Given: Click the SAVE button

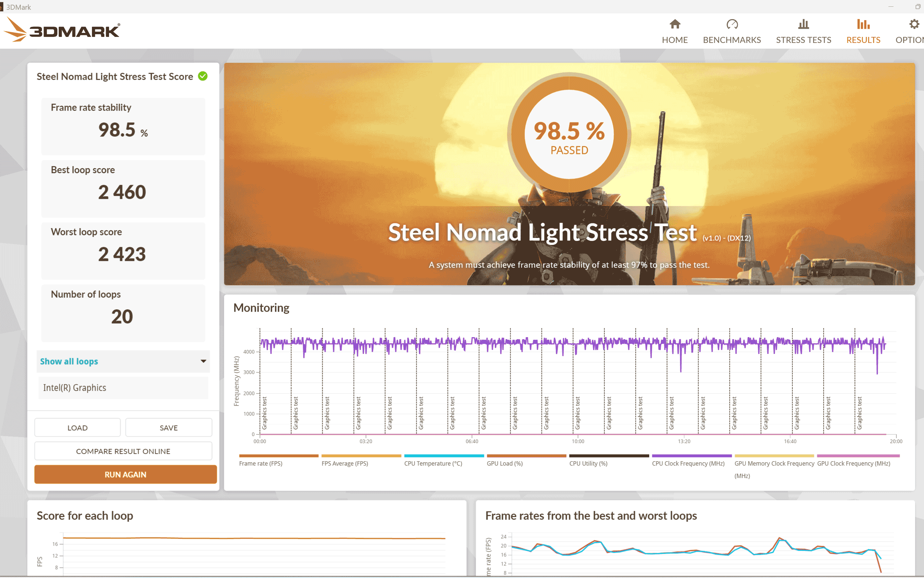Looking at the screenshot, I should (x=168, y=428).
